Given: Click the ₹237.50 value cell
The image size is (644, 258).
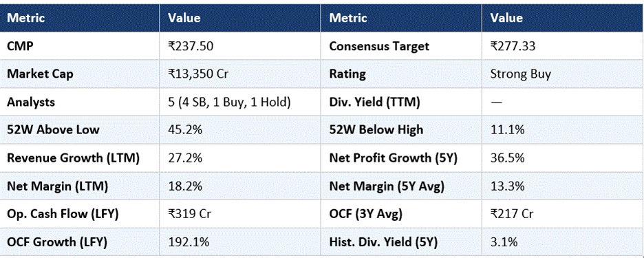Looking at the screenshot, I should point(240,46).
